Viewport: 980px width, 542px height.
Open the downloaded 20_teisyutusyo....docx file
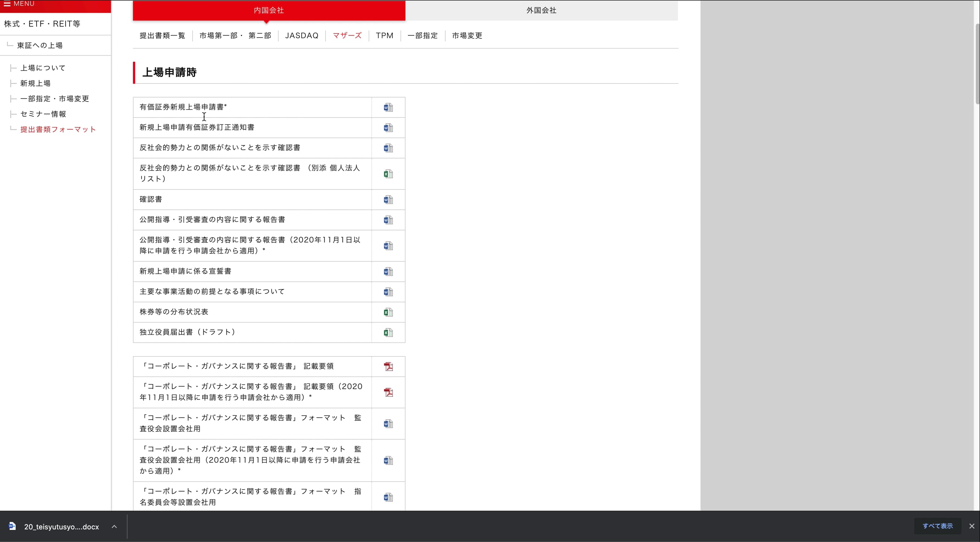click(x=61, y=527)
